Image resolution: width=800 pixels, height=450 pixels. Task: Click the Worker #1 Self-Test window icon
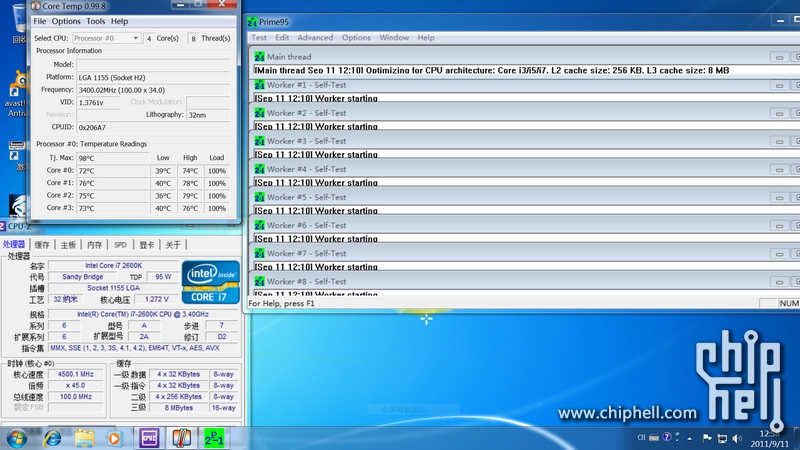(259, 85)
